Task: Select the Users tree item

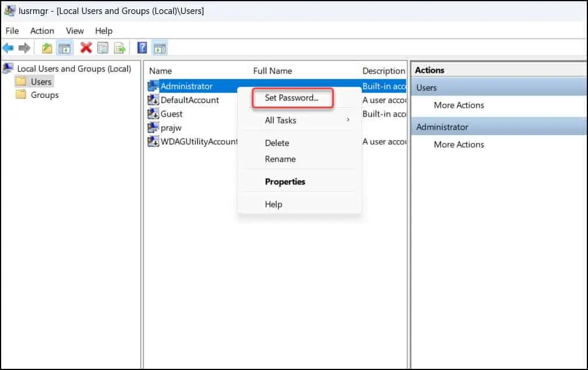Action: pos(41,82)
